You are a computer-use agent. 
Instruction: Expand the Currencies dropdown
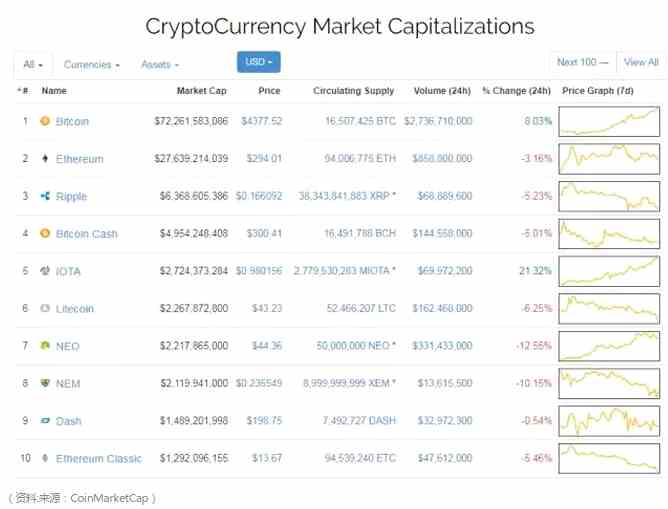click(x=91, y=64)
